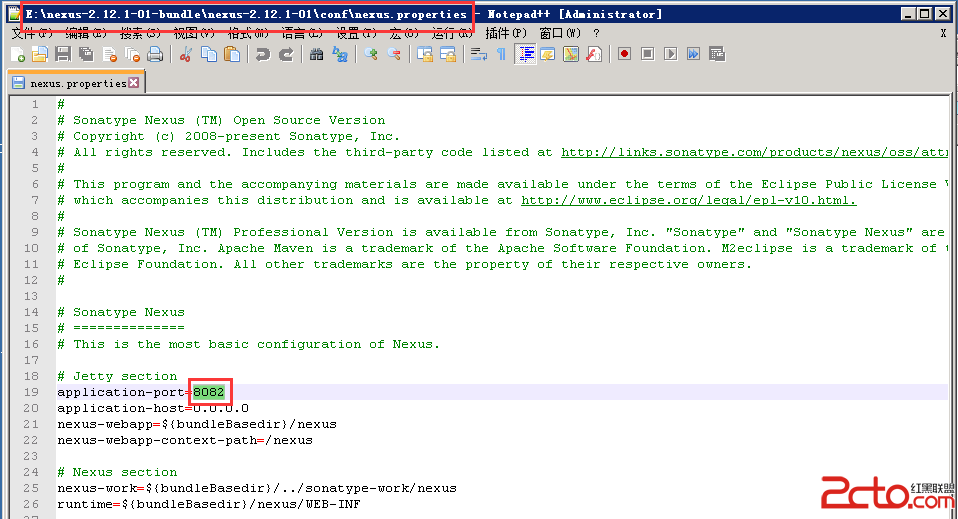Save the file using the floppy icon
The width and height of the screenshot is (958, 519).
point(63,55)
